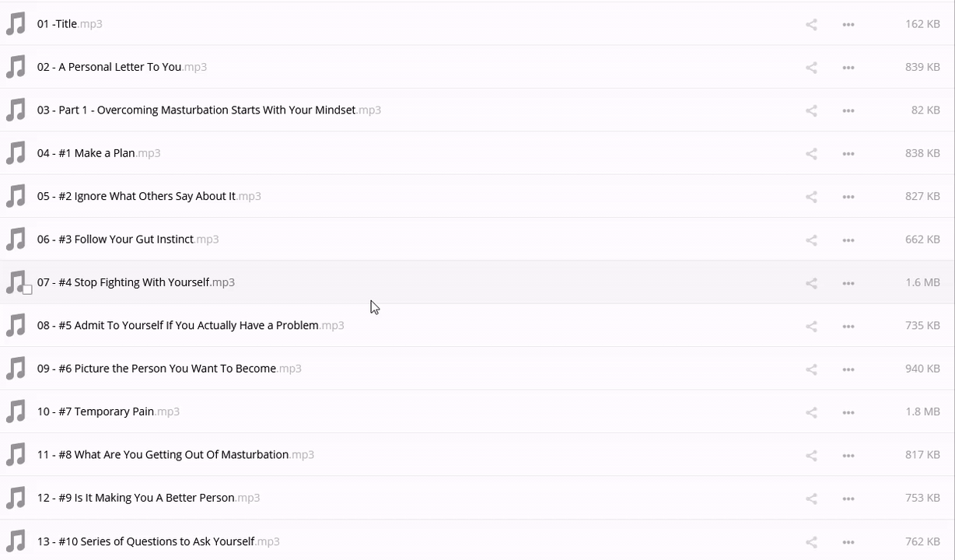Click share icon for '02 - A Personal Letter To You'
The height and width of the screenshot is (560, 955).
coord(811,68)
